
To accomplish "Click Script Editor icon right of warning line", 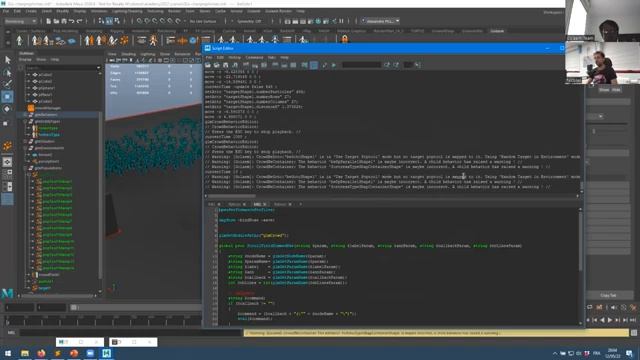I will pos(634,333).
